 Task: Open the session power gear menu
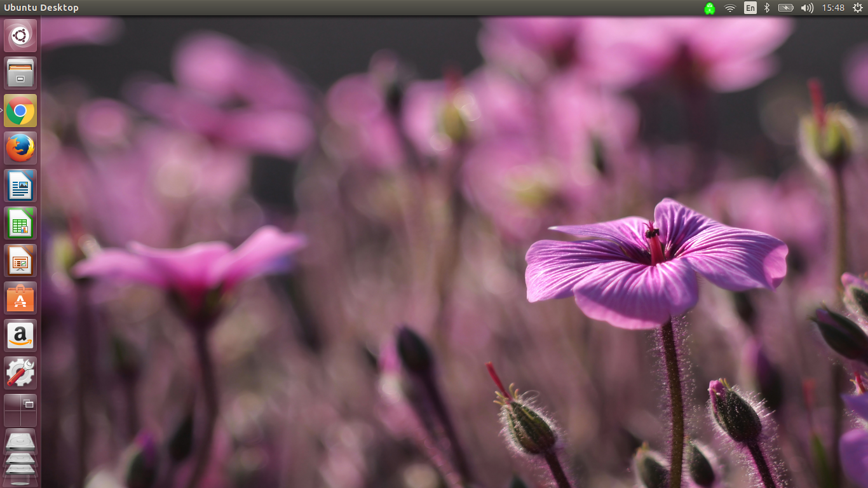(x=859, y=8)
